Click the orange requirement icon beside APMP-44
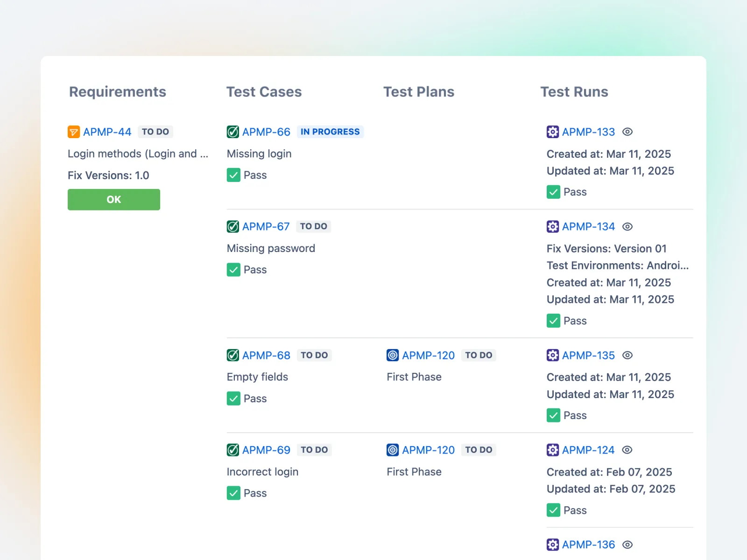The image size is (747, 560). (74, 132)
